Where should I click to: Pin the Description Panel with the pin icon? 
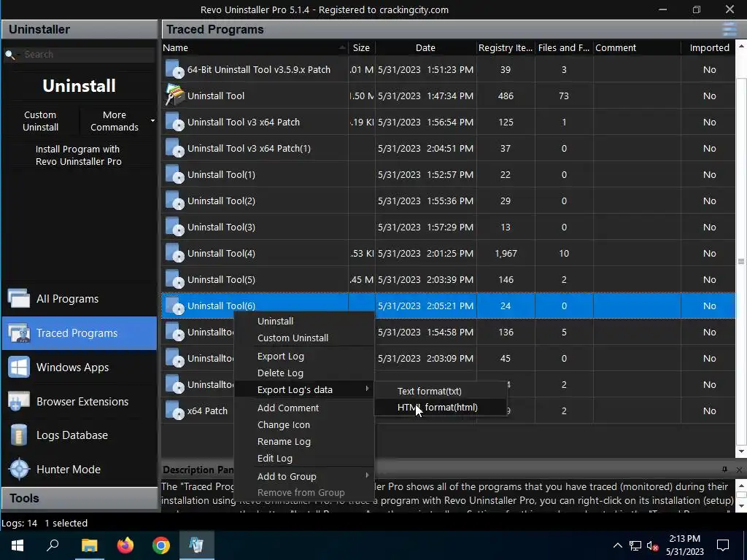click(724, 470)
